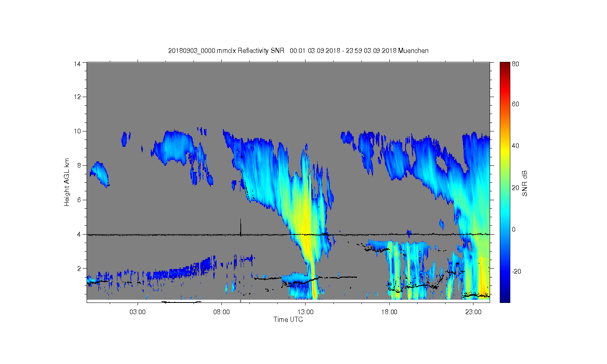
Task: Click the height axis label 4
Action: click(x=79, y=234)
